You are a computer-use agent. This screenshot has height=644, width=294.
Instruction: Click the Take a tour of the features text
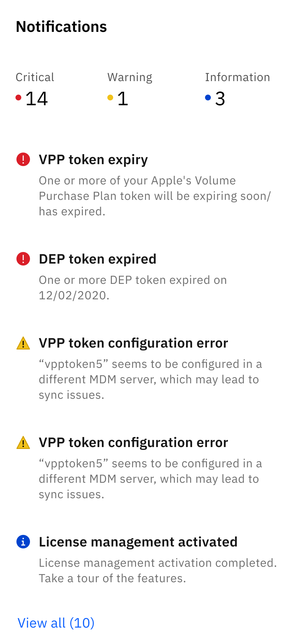113,578
